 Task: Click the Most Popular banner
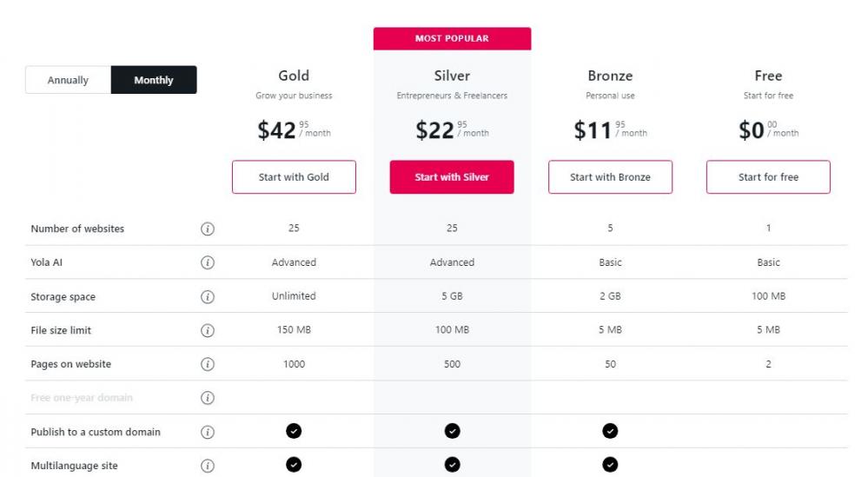click(x=452, y=38)
